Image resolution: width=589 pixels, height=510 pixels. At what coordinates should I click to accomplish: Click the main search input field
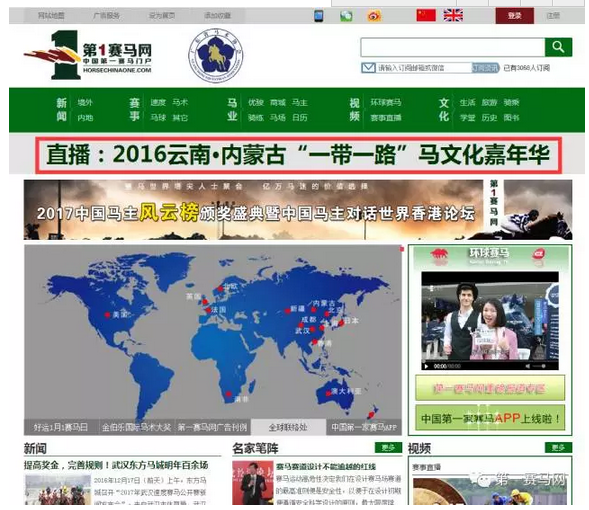tap(453, 47)
